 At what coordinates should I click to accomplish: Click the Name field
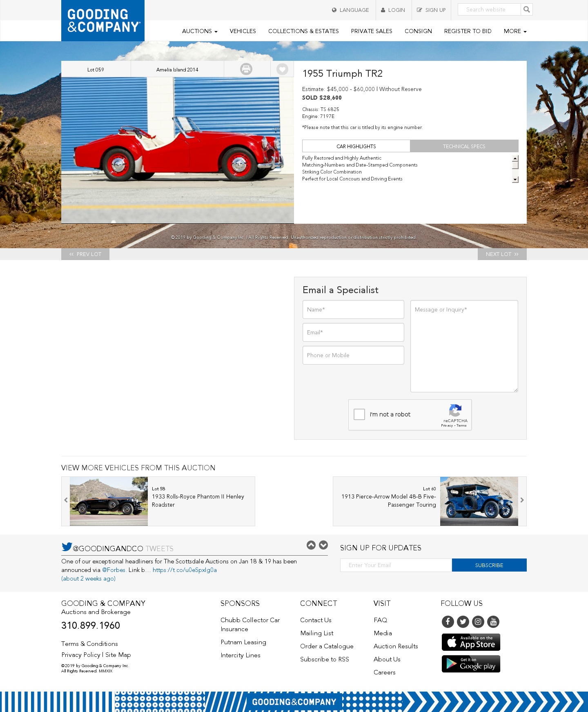point(353,309)
